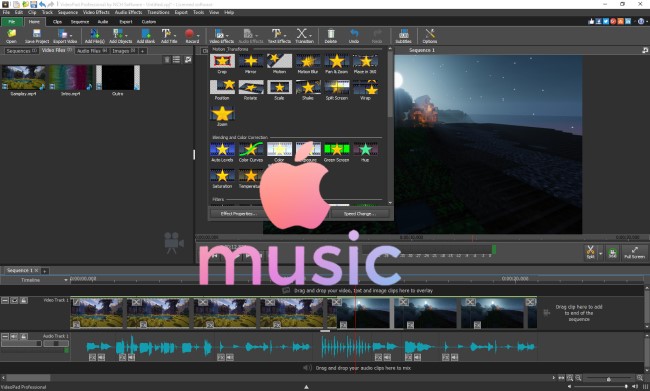The width and height of the screenshot is (650, 391).
Task: Toggle lock on Audio Track 1
Action: click(x=24, y=336)
